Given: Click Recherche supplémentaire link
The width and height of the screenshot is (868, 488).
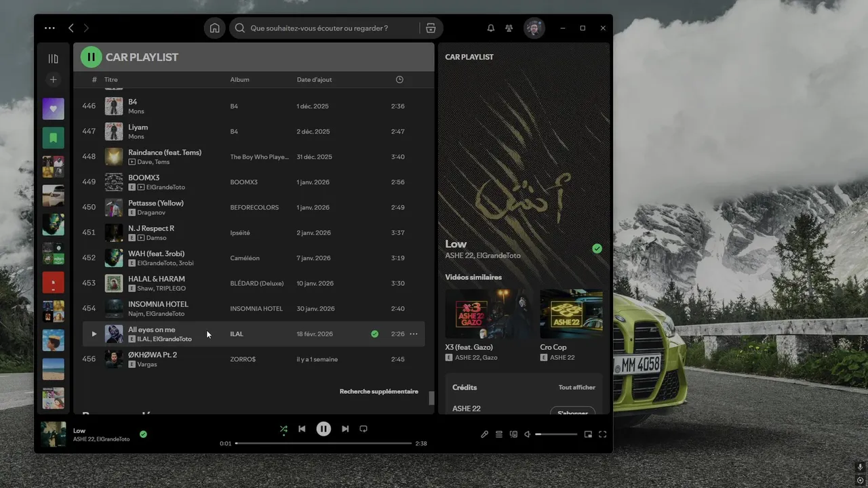Looking at the screenshot, I should (379, 392).
